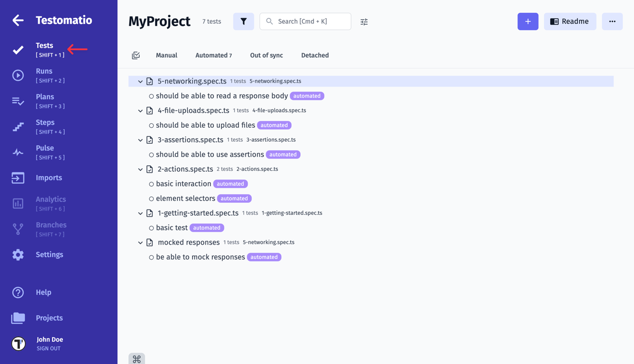The image size is (634, 364).
Task: Click inside the search field
Action: pyautogui.click(x=305, y=21)
